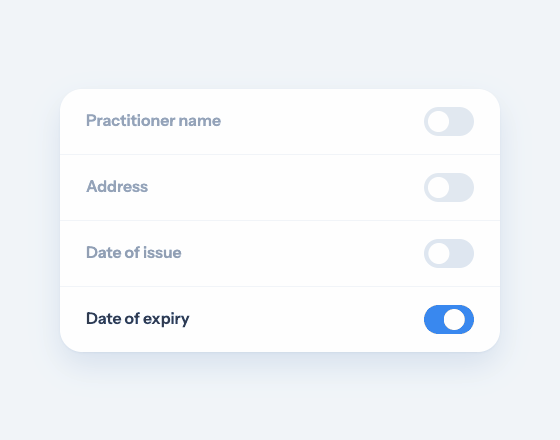This screenshot has height=440, width=560.
Task: Click the white knob of Date of issue switch
Action: click(x=438, y=253)
